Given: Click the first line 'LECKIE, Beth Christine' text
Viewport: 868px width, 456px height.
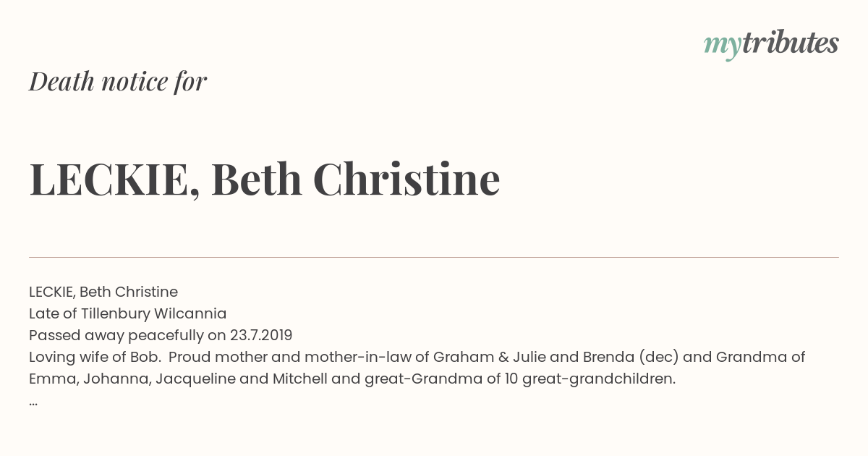Looking at the screenshot, I should coord(103,292).
